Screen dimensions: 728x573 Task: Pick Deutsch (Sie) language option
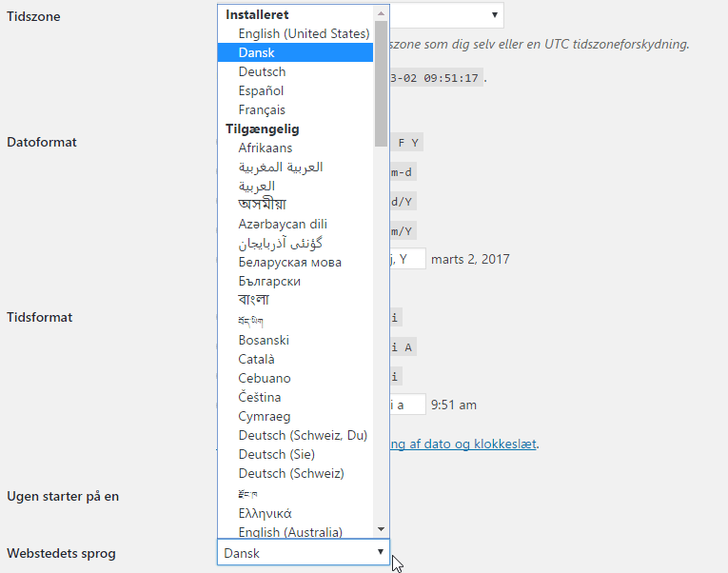[276, 454]
